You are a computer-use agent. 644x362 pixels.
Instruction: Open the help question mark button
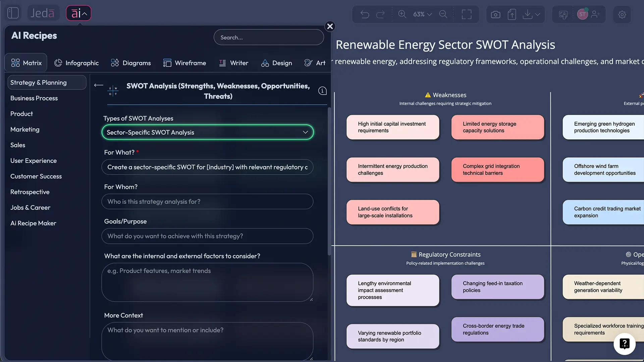pyautogui.click(x=624, y=344)
